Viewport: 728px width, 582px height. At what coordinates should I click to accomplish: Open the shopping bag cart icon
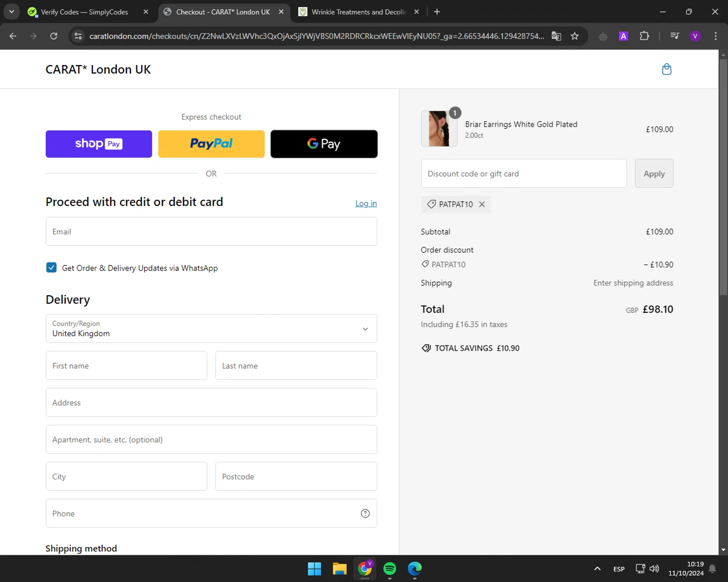point(666,69)
